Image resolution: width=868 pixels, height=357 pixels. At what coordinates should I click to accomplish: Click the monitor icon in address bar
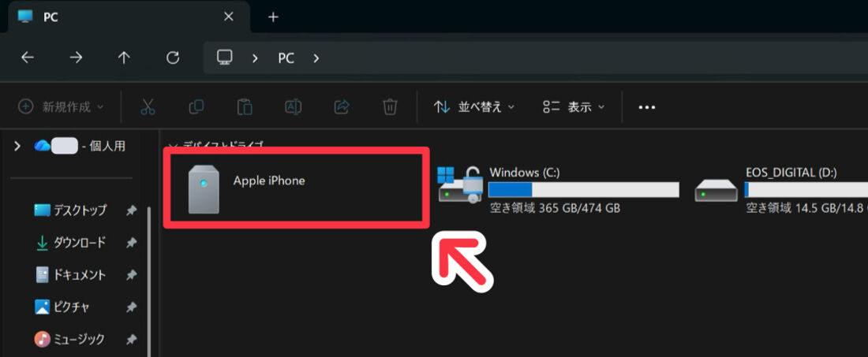(224, 58)
